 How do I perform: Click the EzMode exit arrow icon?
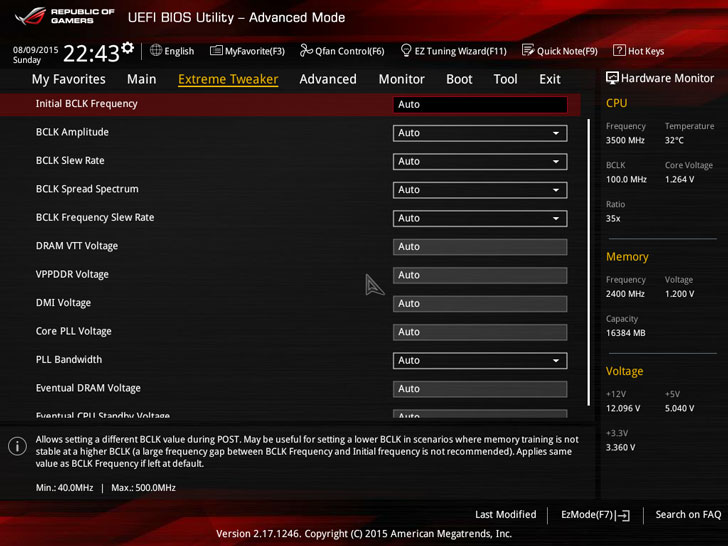(x=623, y=515)
